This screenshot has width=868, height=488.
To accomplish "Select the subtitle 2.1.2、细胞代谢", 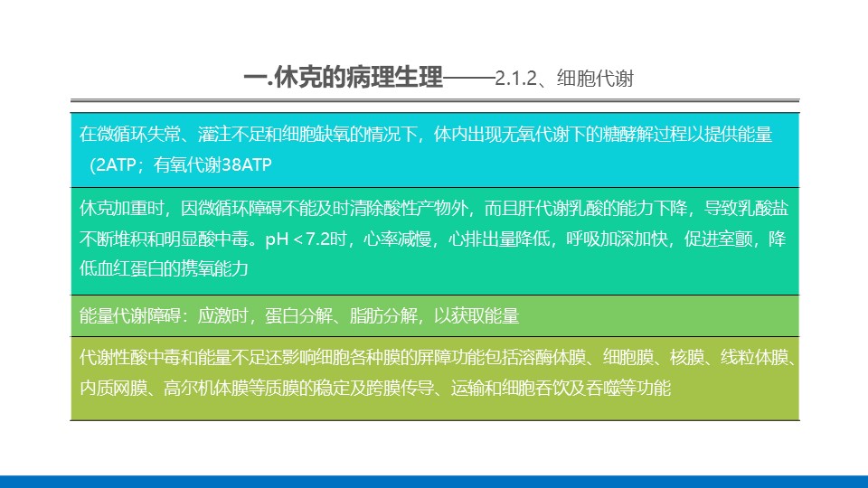I will point(564,79).
